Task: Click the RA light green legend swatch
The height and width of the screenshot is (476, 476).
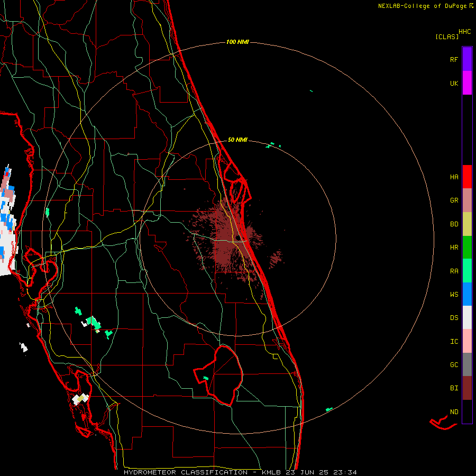Action: point(467,271)
